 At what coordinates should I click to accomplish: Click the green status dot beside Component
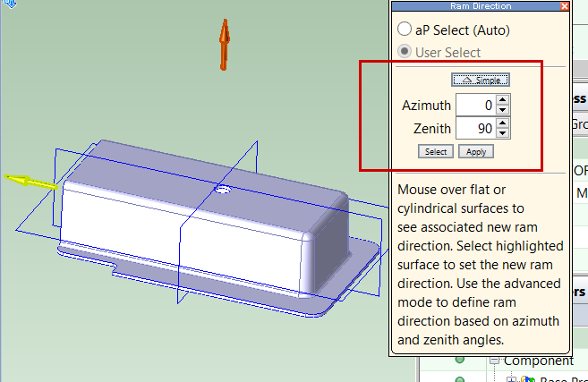pos(460,361)
